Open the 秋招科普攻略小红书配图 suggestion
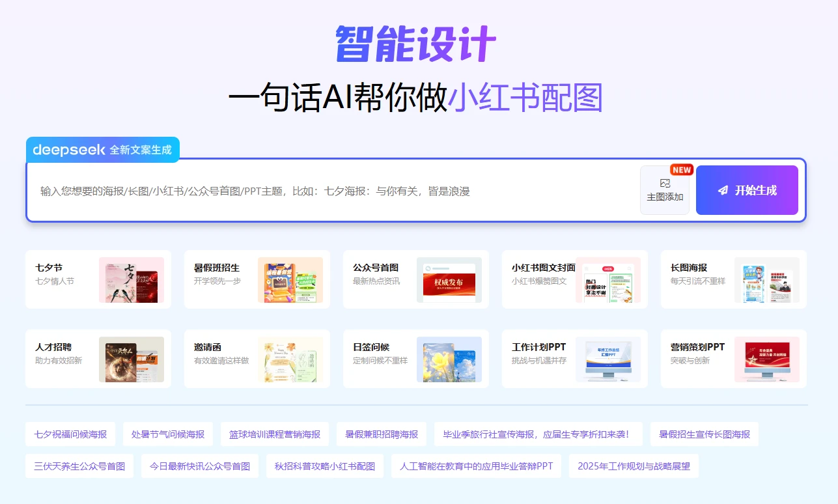Viewport: 838px width, 504px height. click(325, 466)
